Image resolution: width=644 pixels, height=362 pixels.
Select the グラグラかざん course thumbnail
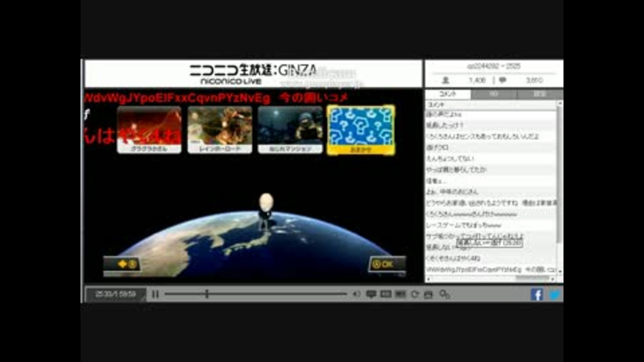149,129
